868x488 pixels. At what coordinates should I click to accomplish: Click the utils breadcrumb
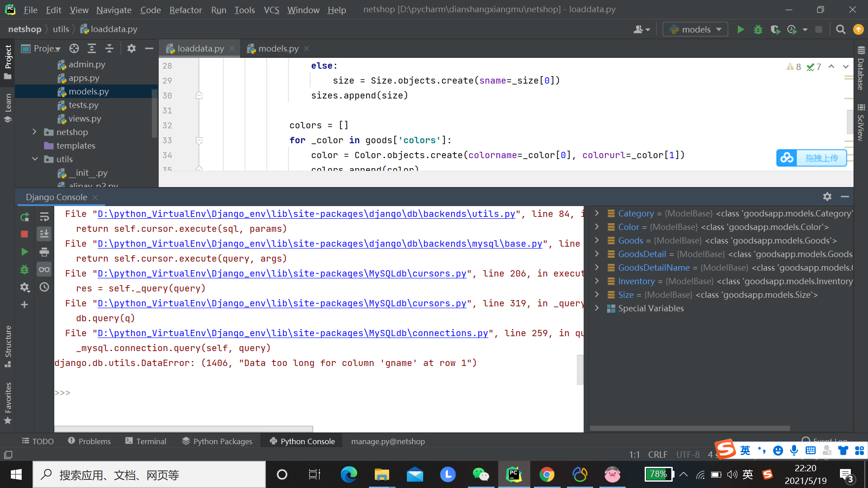[x=61, y=29]
